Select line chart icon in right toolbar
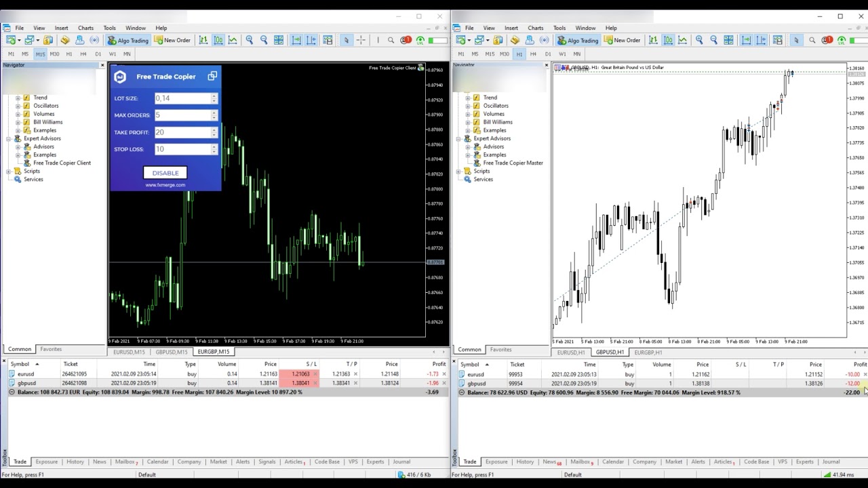 682,40
